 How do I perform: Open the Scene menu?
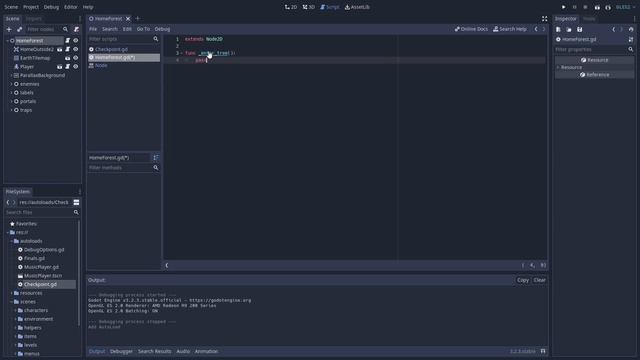click(x=11, y=7)
